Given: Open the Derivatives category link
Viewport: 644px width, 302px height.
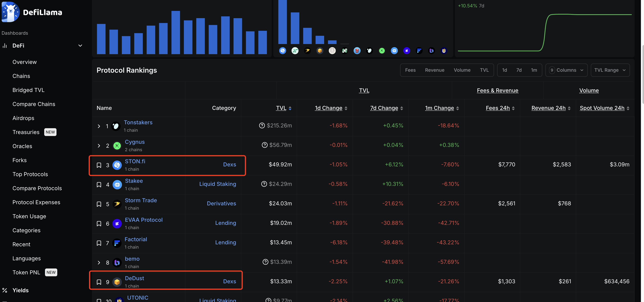Looking at the screenshot, I should point(221,203).
